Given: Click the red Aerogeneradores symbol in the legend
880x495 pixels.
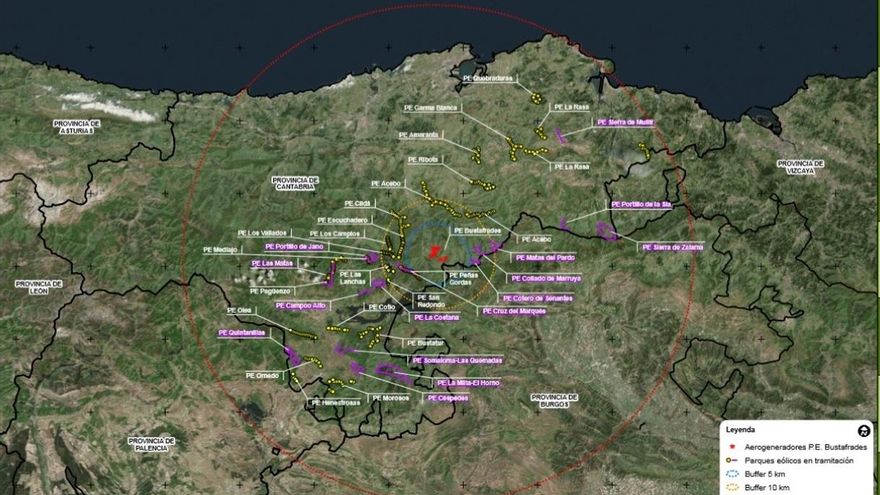Looking at the screenshot, I should pyautogui.click(x=731, y=445).
